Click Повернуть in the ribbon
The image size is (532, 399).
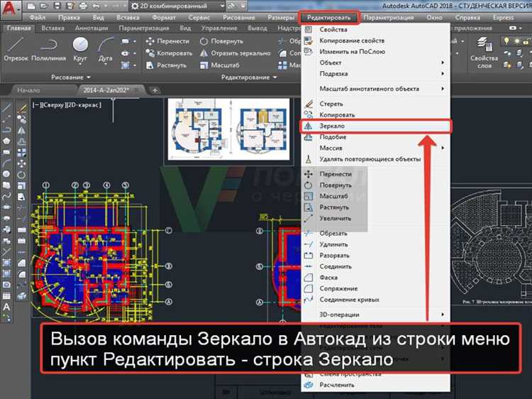pos(221,41)
